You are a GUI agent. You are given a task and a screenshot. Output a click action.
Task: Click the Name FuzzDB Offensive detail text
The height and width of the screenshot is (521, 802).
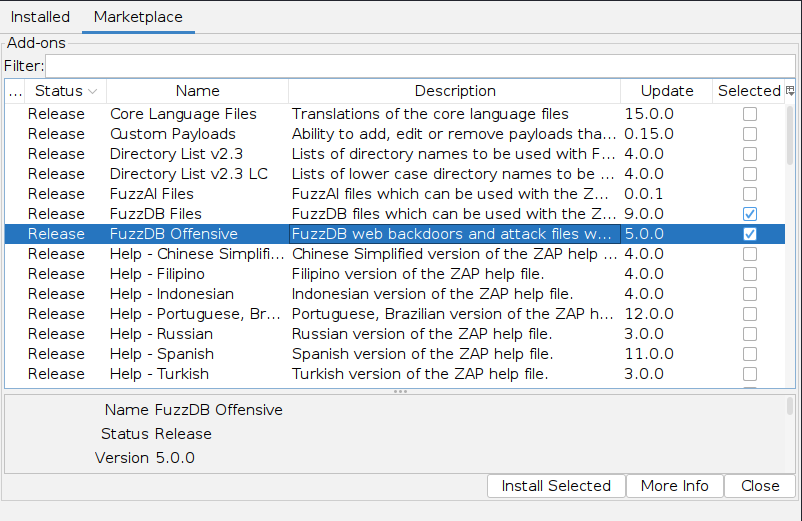(193, 410)
